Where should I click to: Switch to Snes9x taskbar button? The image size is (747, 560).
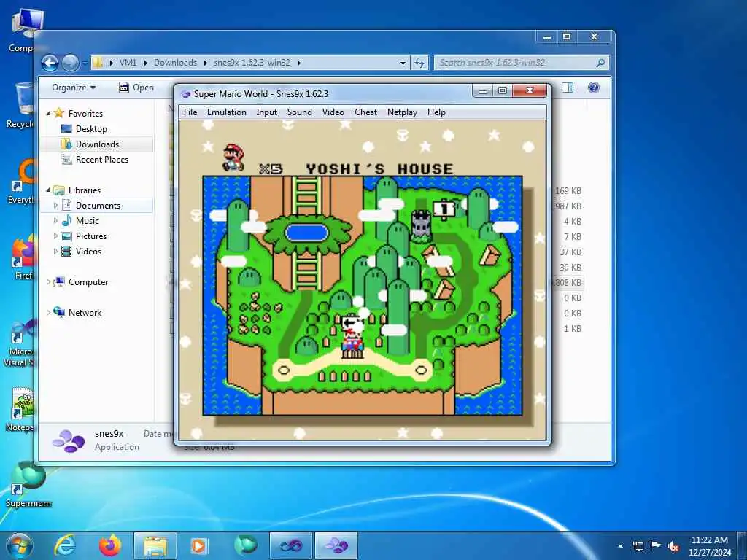336,545
